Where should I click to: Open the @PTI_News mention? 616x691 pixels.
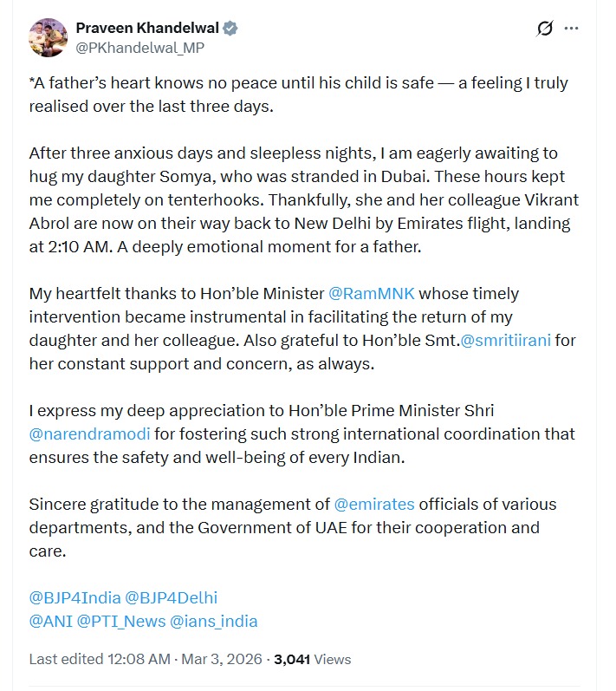(x=120, y=621)
